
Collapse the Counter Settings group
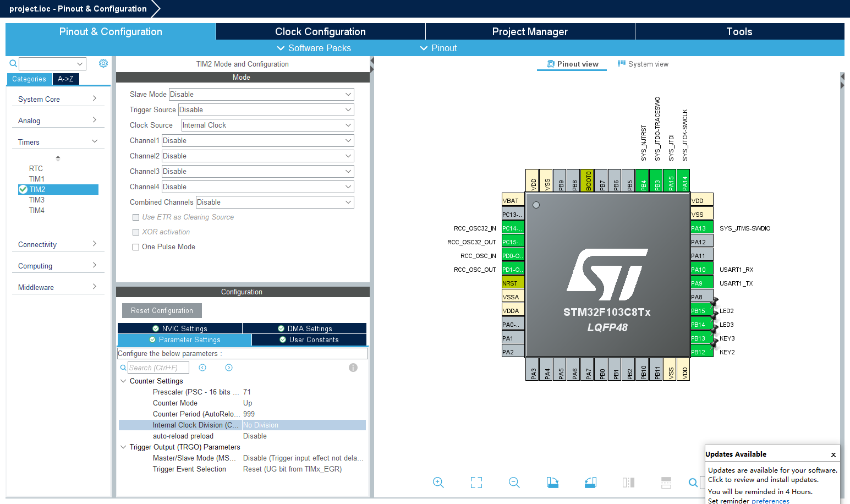[x=123, y=381]
